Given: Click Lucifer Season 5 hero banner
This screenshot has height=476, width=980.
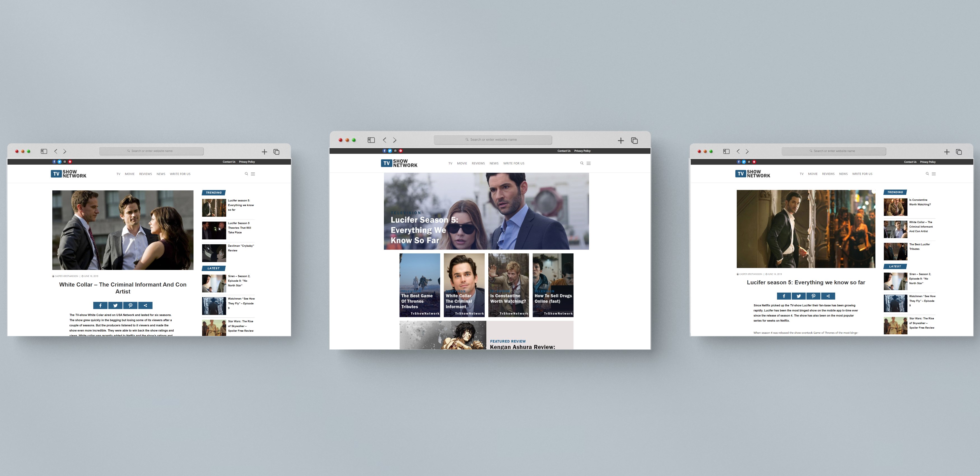Looking at the screenshot, I should pos(486,211).
